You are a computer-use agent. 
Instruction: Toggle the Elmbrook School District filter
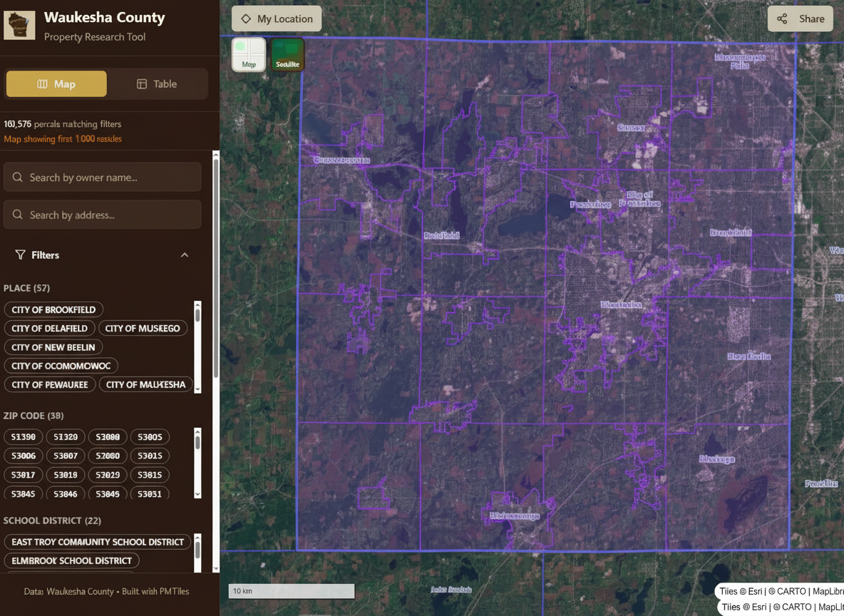pyautogui.click(x=71, y=560)
